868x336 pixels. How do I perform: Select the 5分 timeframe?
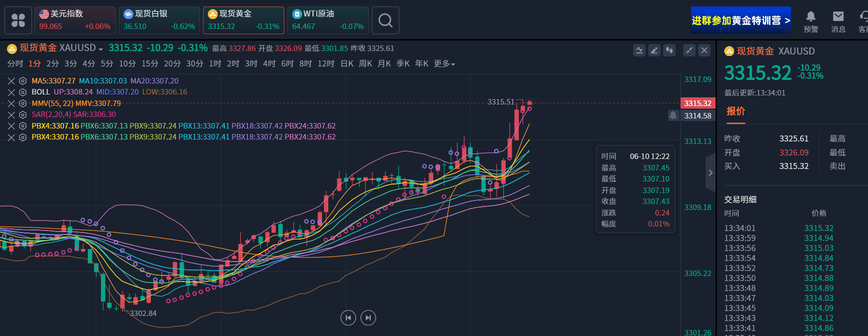(107, 63)
